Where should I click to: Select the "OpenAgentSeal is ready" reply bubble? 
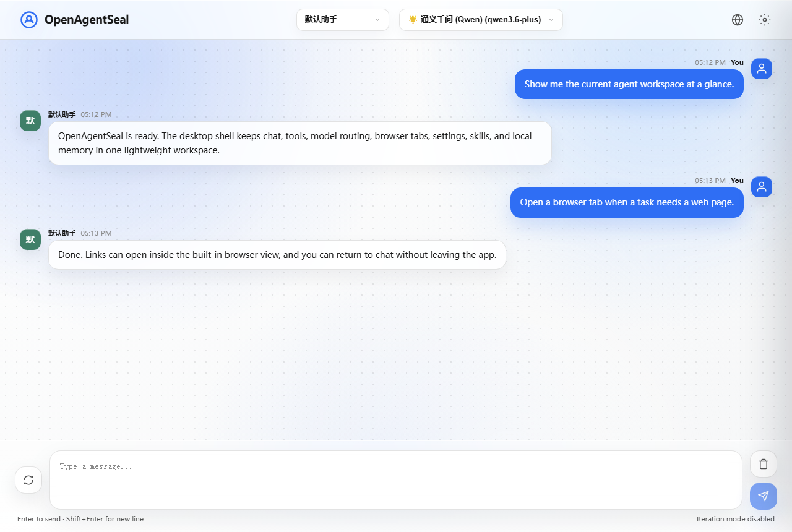pos(300,143)
